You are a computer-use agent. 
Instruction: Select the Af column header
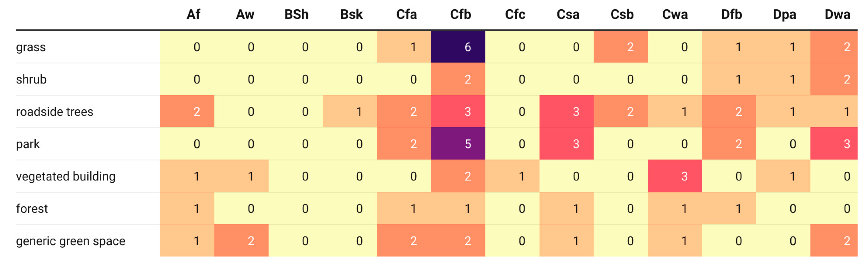click(x=193, y=14)
